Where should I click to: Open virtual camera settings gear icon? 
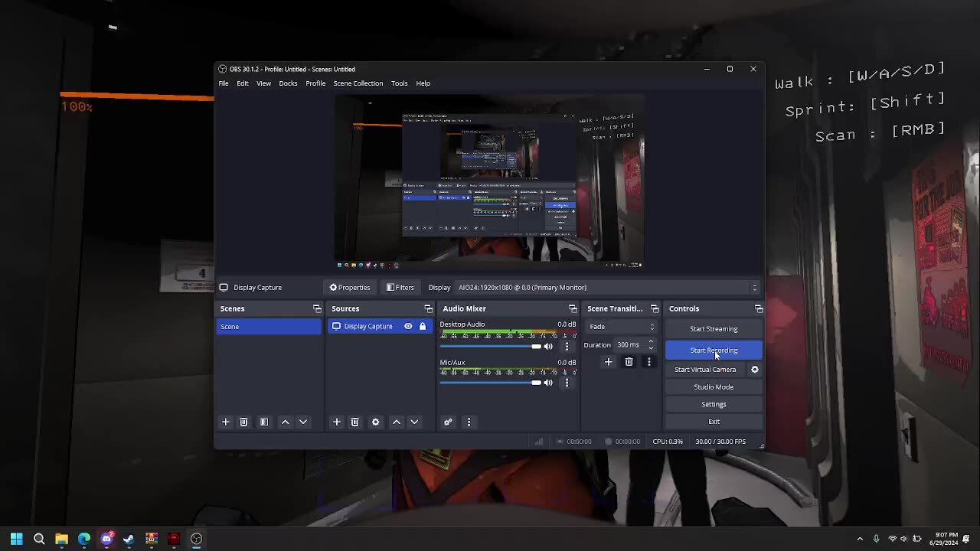point(754,370)
